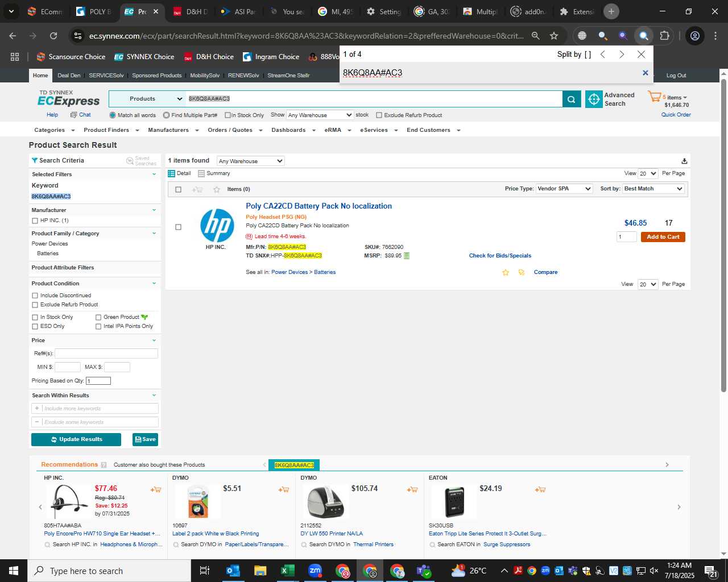Clear the find-in-page search text with X
Screen dimensions: 728x582
[645, 73]
